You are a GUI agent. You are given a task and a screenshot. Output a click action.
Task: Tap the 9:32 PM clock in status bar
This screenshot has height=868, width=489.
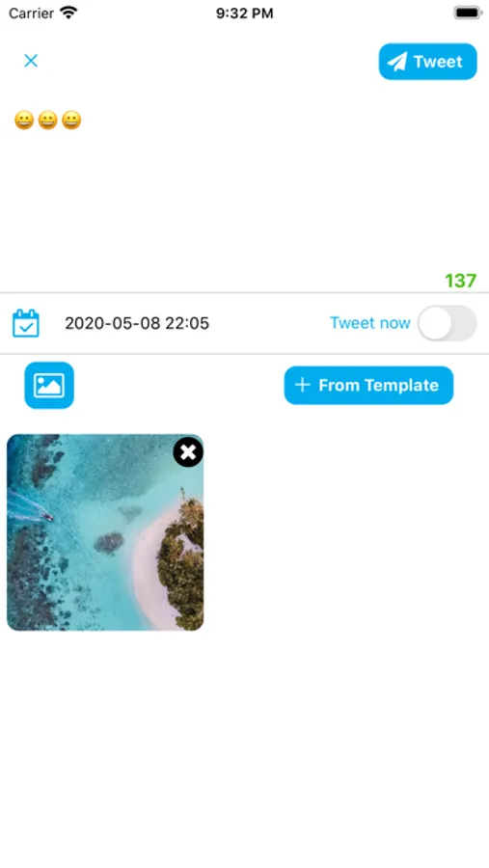tap(244, 14)
